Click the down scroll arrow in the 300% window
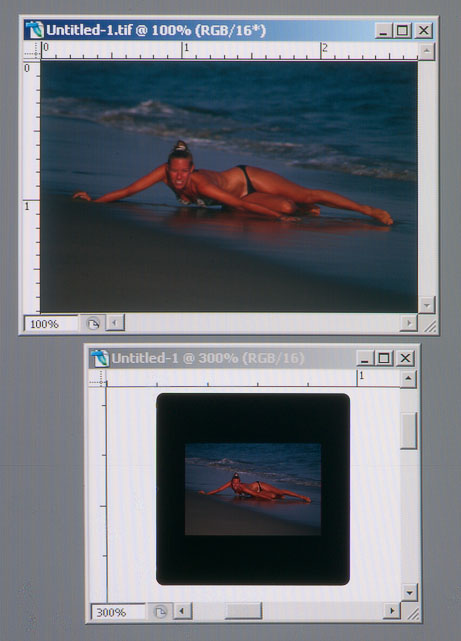 click(x=409, y=592)
